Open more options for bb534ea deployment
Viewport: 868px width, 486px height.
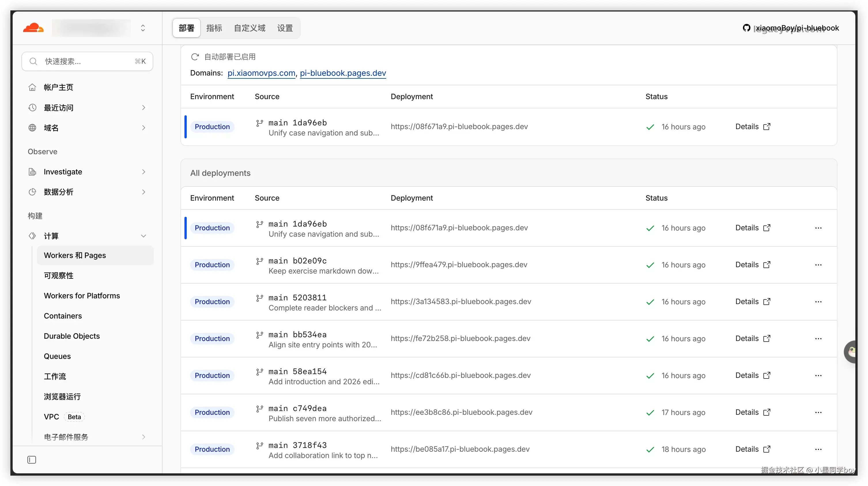coord(818,339)
